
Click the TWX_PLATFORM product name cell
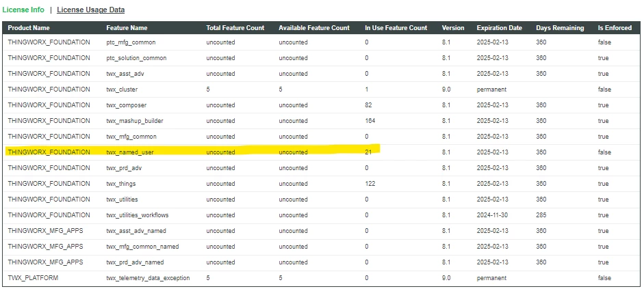33,278
